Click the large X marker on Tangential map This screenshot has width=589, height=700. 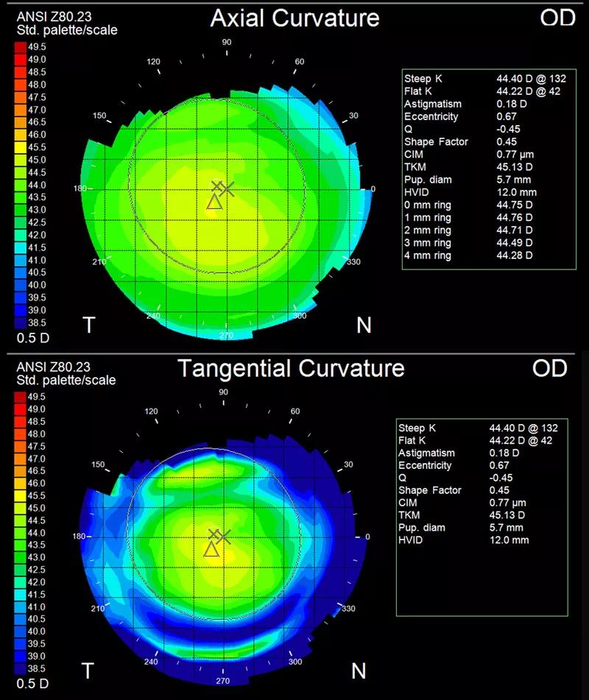223,537
